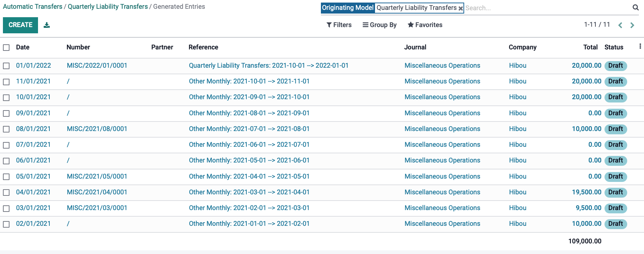Click reference Other Monthly: 2021-09-01 --> 2021-10-01
644x254 pixels.
coord(249,97)
